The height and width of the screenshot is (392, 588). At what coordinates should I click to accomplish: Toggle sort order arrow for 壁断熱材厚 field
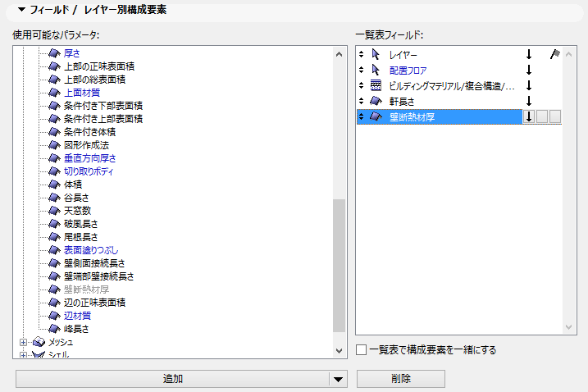[529, 116]
